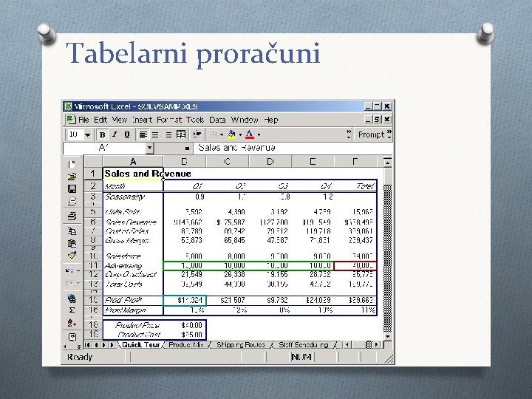Expand the chevron right of Prompt
Viewport: 532px width, 399px height.
pos(389,134)
